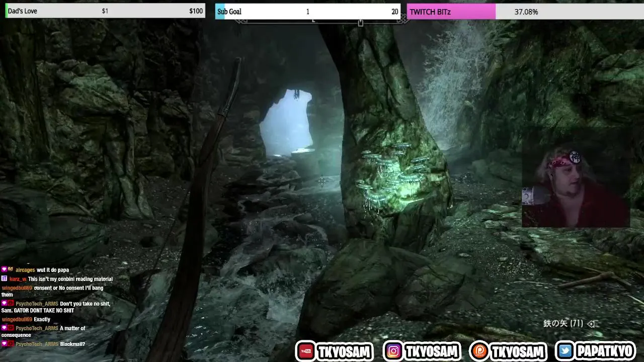Viewport: 644px width, 362px height.
Task: Click the kurz_w username in chat
Action: click(x=18, y=279)
